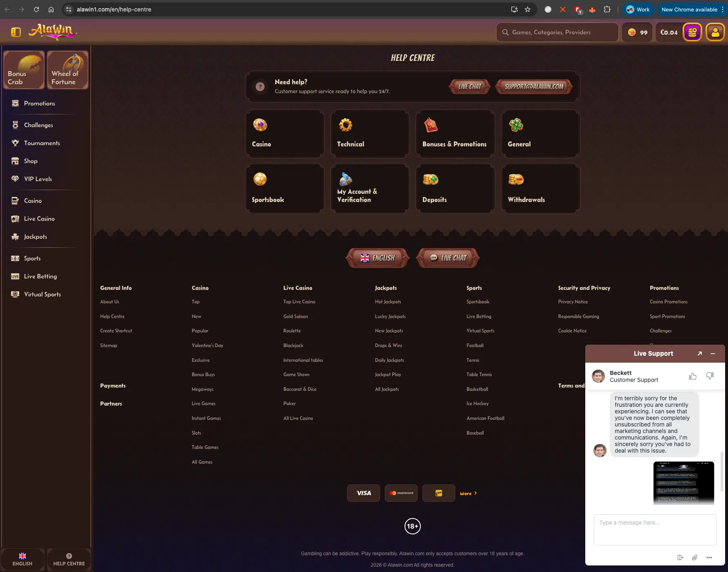Open the Responsible Gaming link
The height and width of the screenshot is (572, 728).
tap(578, 316)
